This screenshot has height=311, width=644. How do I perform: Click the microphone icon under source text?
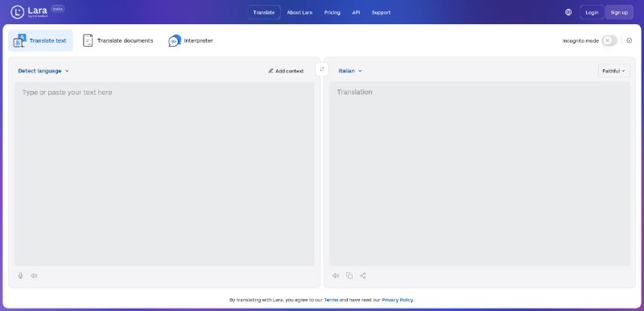21,276
